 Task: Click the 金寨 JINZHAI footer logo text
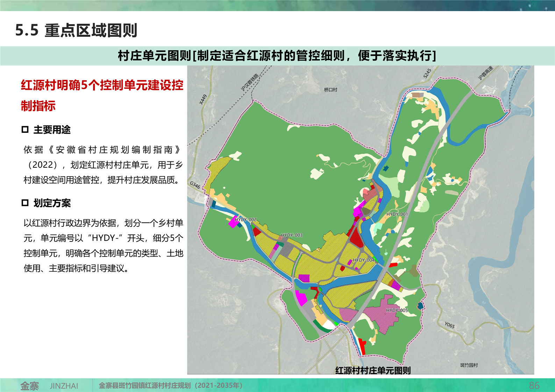49,386
